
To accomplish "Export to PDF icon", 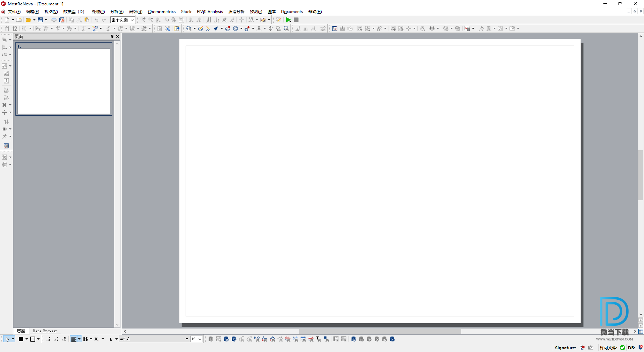I will coord(62,20).
